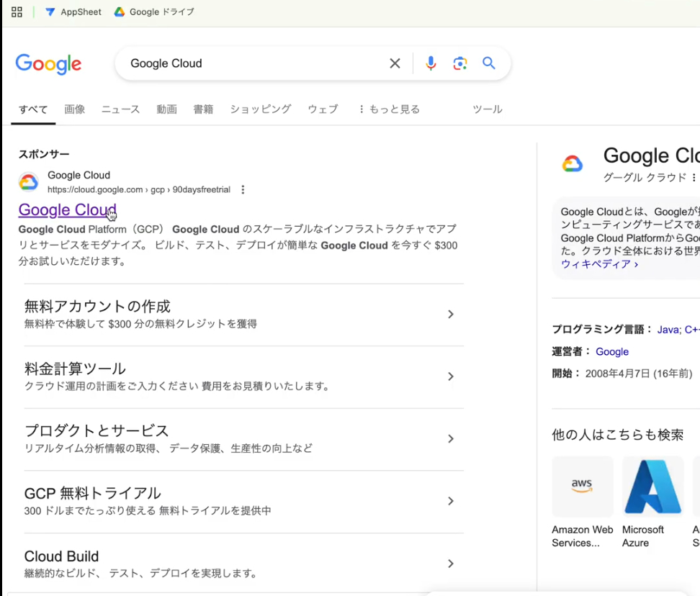Screen dimensions: 700x596
Task: Click chevron for 料金計算ツール row
Action: pos(451,376)
